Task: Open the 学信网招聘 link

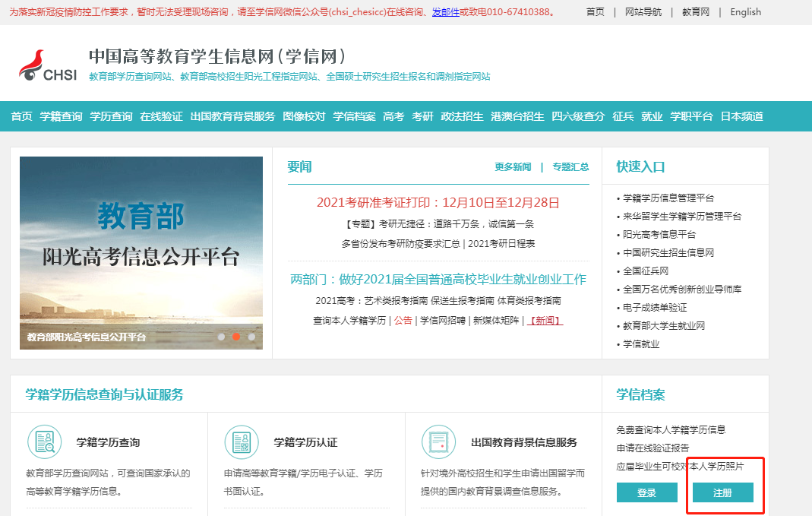Action: click(x=443, y=321)
